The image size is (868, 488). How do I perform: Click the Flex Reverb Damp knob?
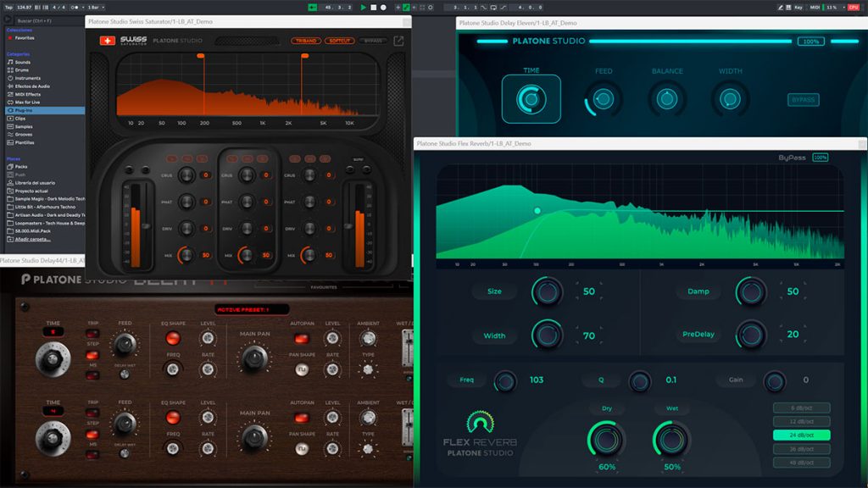pos(751,292)
